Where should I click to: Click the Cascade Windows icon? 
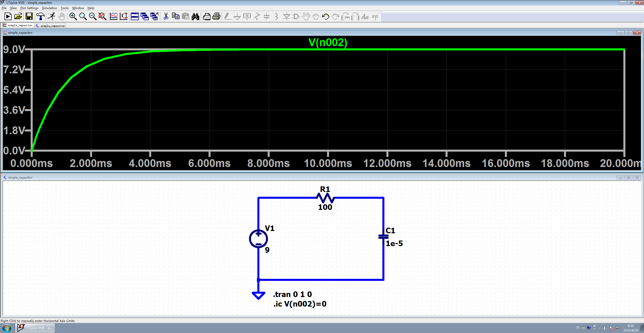tap(145, 17)
